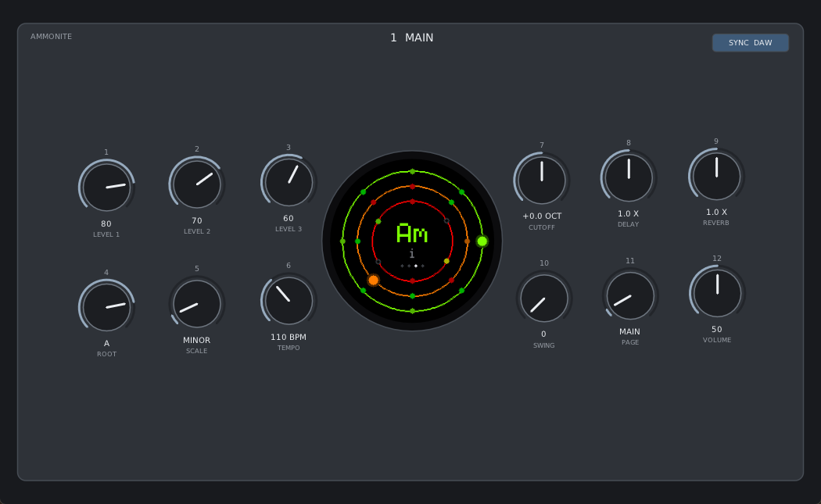Click the '+0.0 OCT' cutoff value
The height and width of the screenshot is (504, 821).
click(542, 216)
